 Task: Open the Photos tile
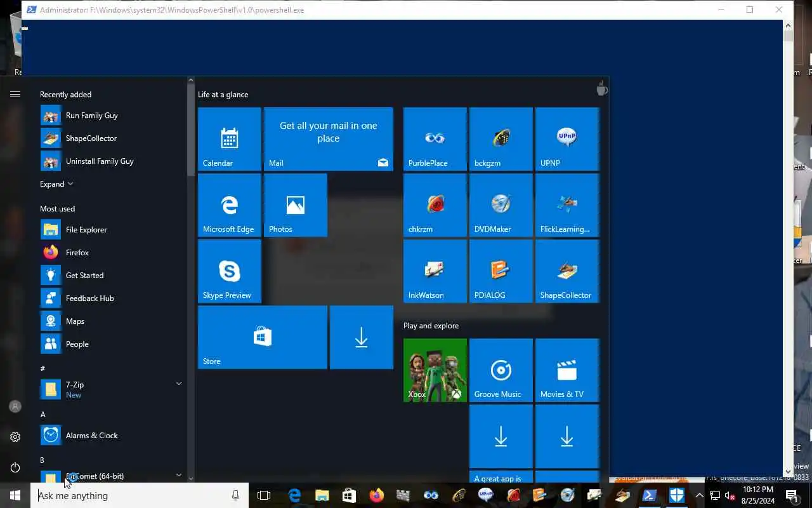296,205
